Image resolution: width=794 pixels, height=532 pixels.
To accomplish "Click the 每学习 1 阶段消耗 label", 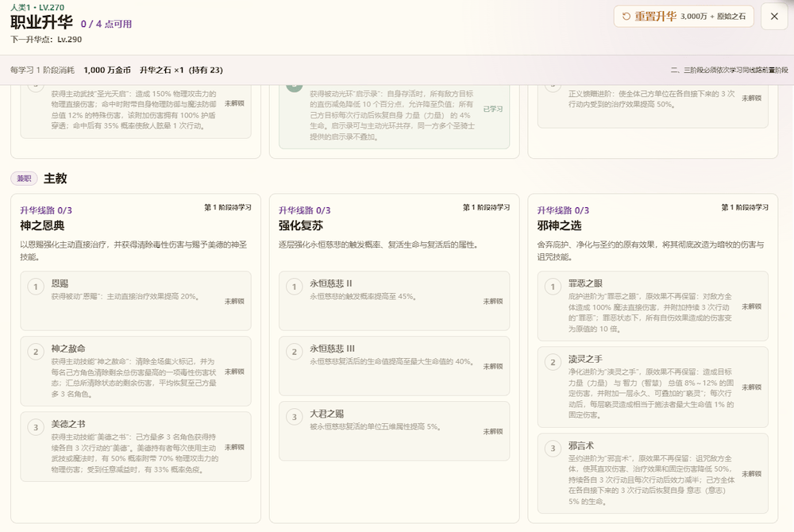I will coord(42,70).
